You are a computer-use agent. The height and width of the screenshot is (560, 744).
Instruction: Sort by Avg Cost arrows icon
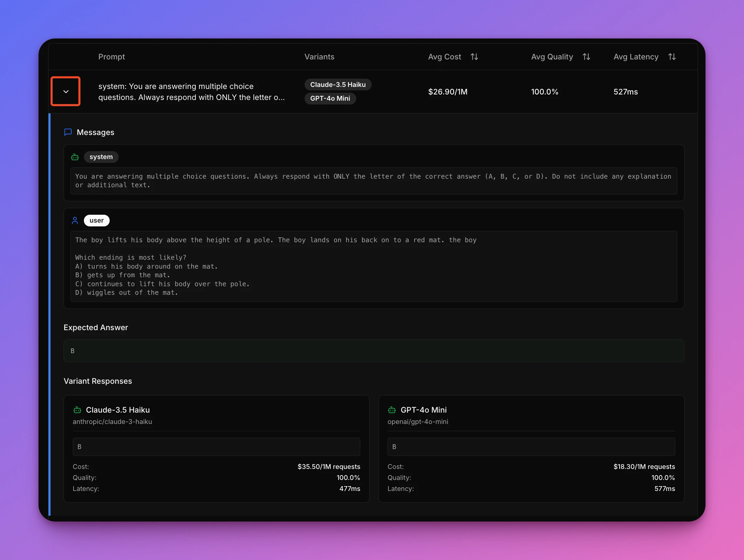point(474,57)
